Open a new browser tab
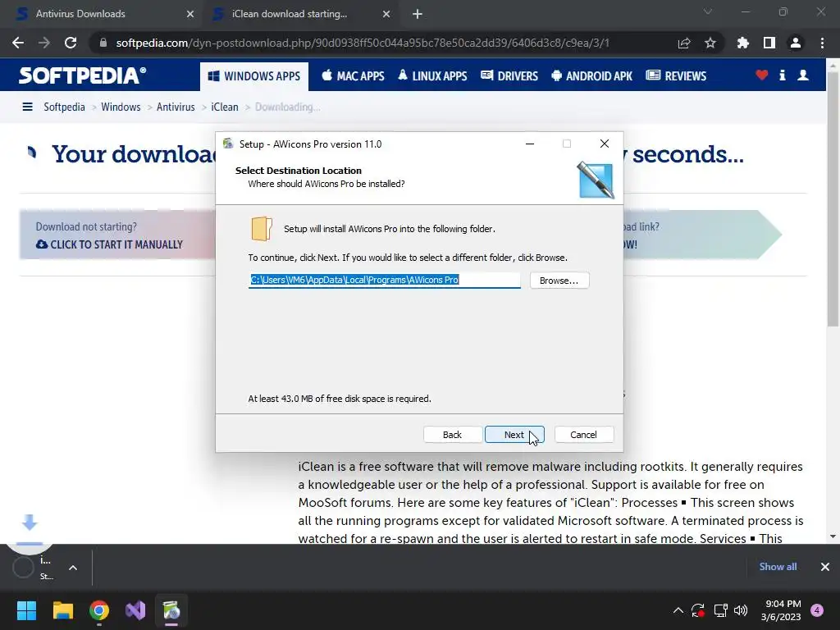 coord(418,14)
